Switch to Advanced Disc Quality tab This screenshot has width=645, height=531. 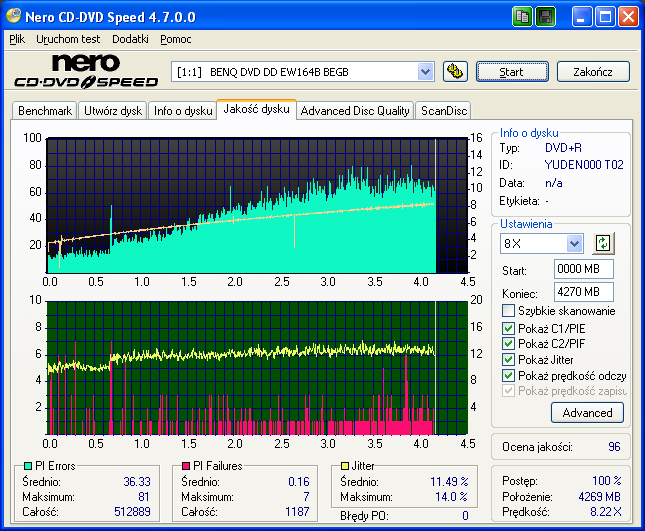pos(355,111)
